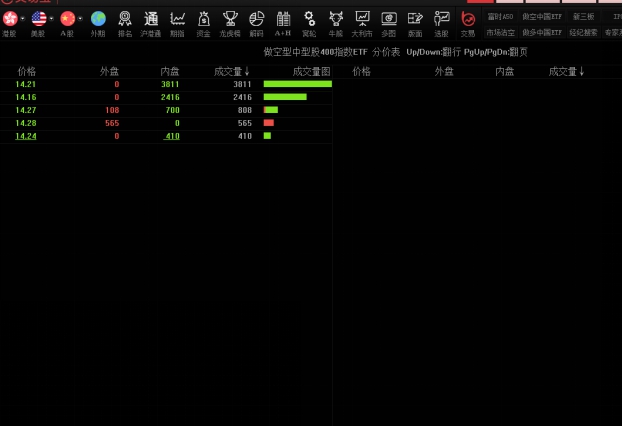Select the 沪港通 toolbar icon
623x426 pixels.
pyautogui.click(x=151, y=20)
